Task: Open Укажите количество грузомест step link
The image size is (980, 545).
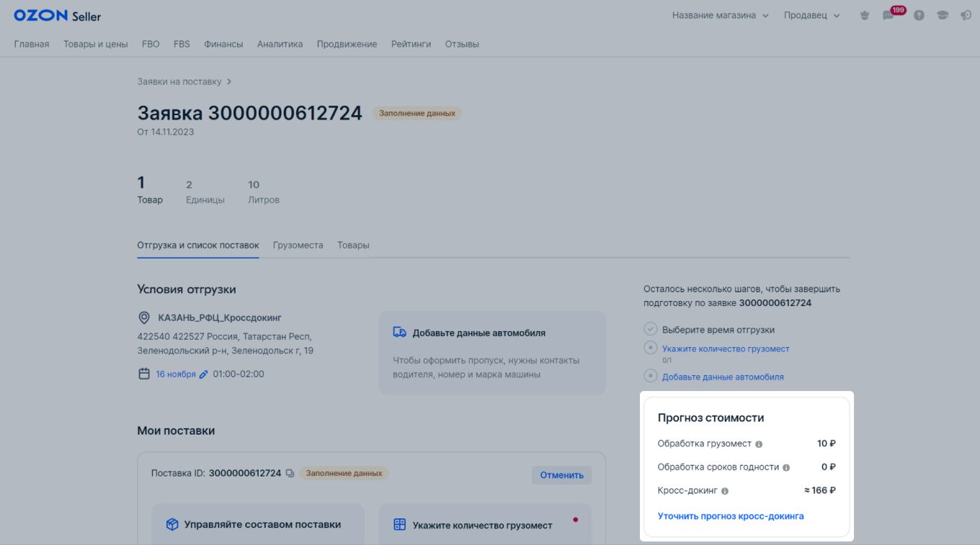Action: [x=726, y=348]
